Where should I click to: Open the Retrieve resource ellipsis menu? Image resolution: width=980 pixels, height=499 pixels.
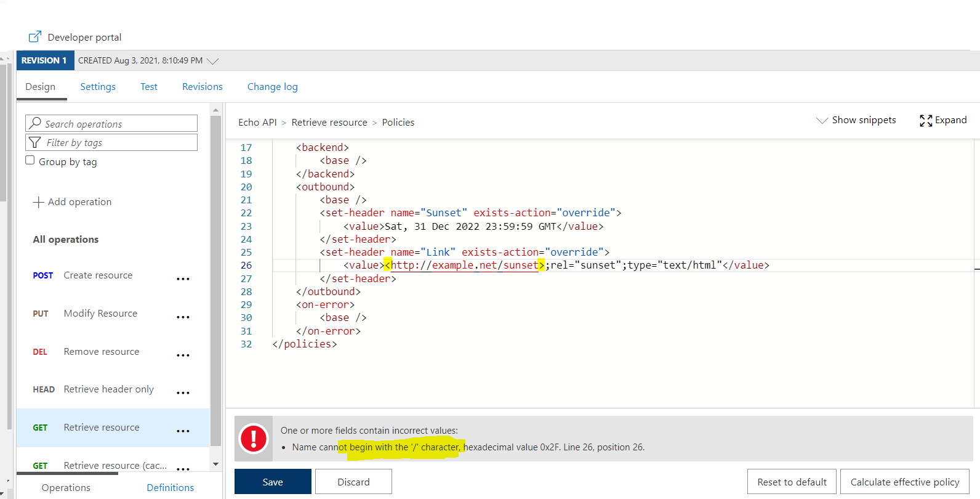click(x=183, y=431)
